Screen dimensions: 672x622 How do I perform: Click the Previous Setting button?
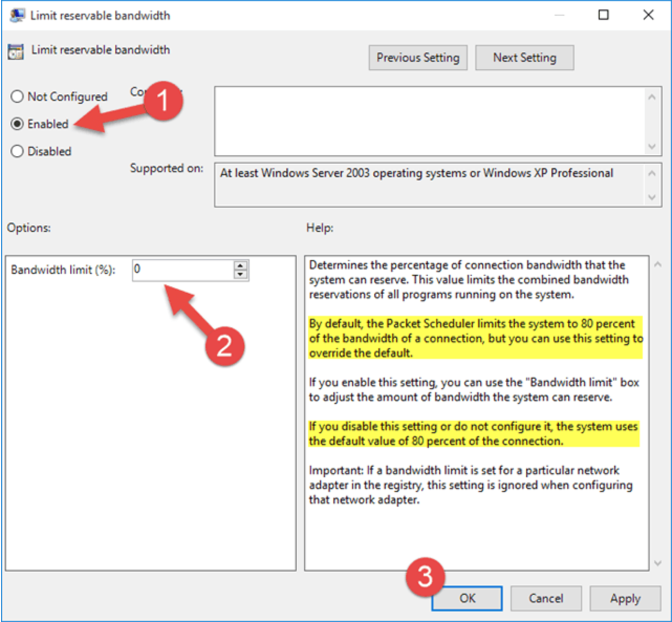[x=418, y=58]
